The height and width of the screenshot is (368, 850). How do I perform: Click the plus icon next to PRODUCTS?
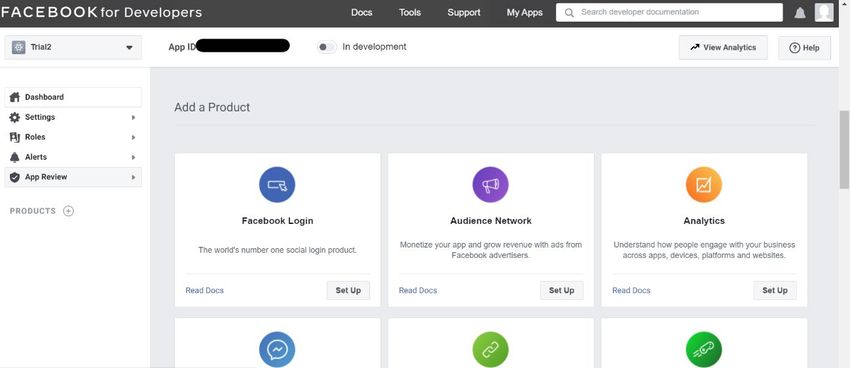tap(68, 211)
